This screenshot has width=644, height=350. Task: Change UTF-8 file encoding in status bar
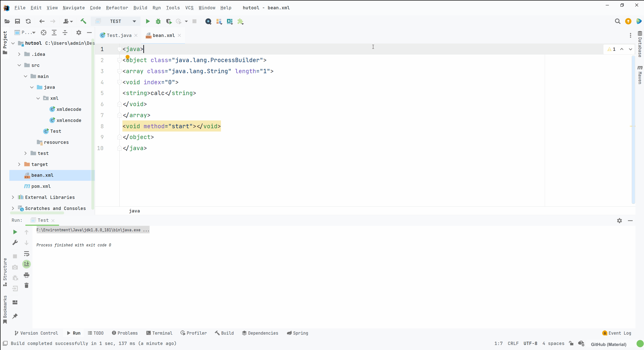coord(530,343)
